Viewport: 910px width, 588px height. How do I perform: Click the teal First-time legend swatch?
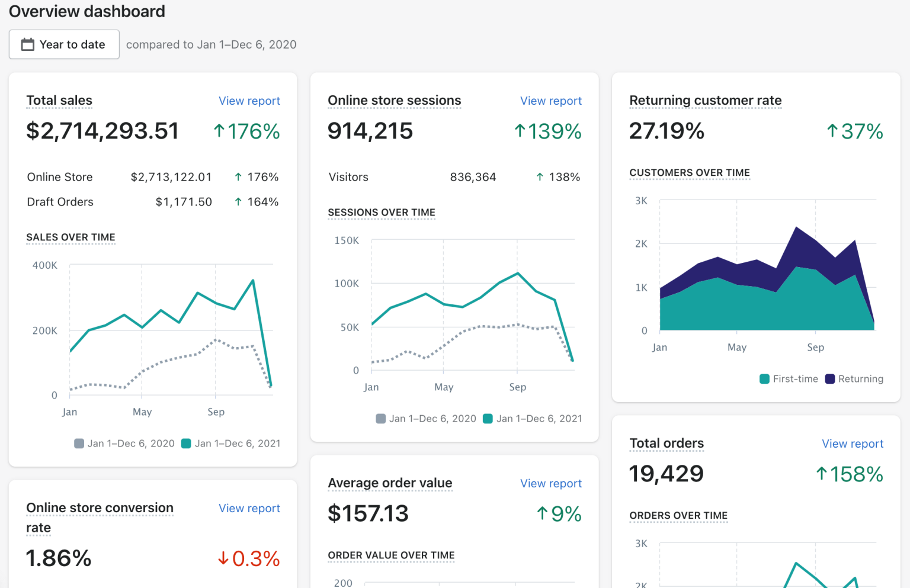pos(765,379)
